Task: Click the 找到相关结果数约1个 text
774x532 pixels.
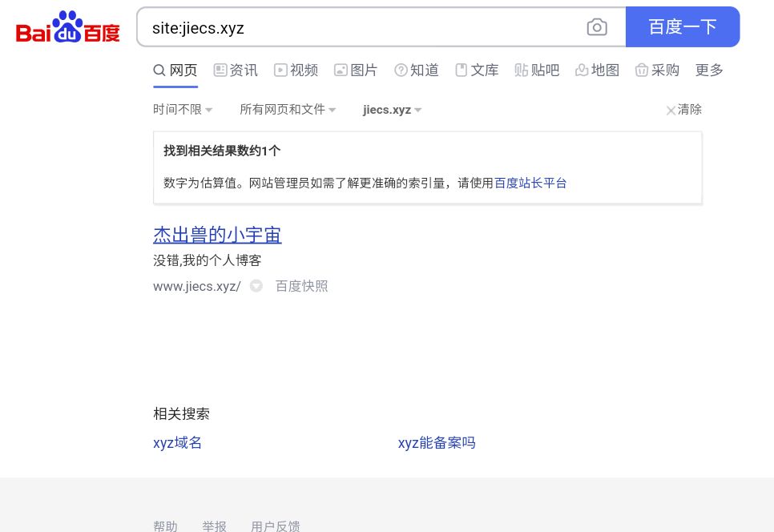Action: [222, 151]
